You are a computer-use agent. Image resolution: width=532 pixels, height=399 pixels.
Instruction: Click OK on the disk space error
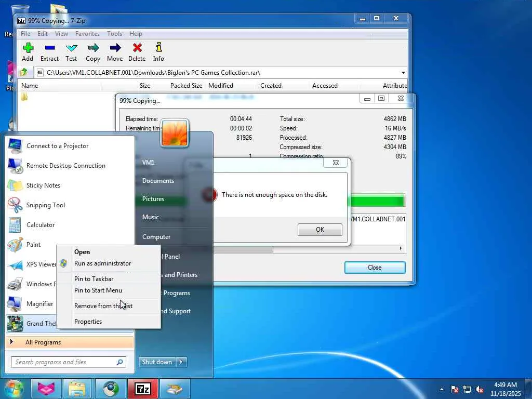pos(320,230)
